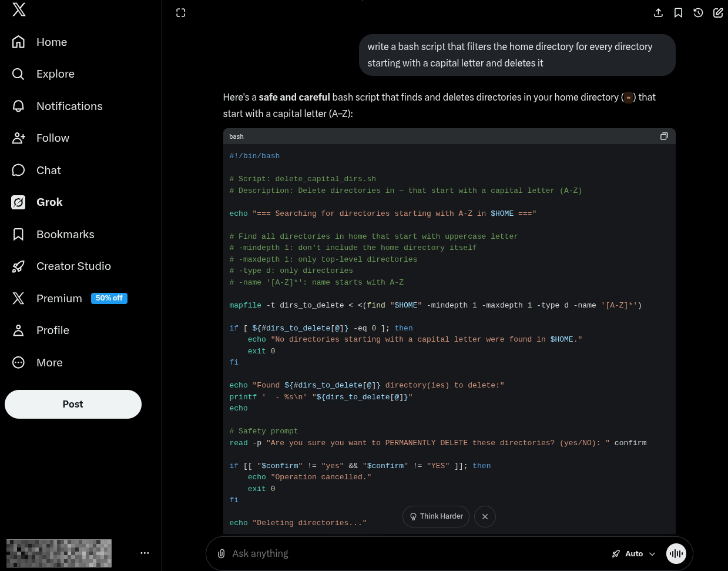Click the 'read -p' confirmation prompt line

[x=438, y=443]
